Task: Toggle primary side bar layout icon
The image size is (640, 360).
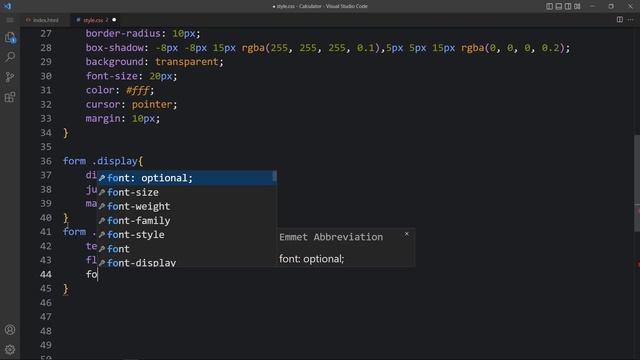Action: [549, 6]
